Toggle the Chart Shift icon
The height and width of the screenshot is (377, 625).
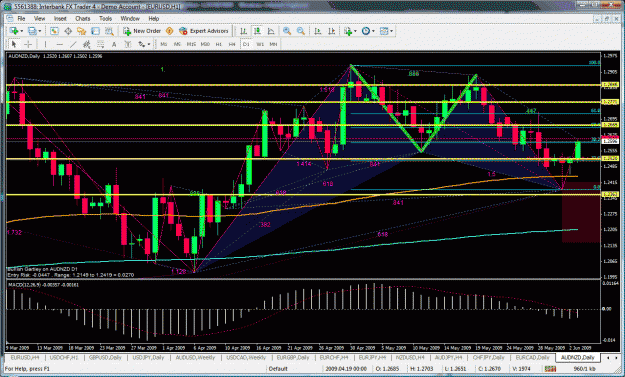coord(331,31)
